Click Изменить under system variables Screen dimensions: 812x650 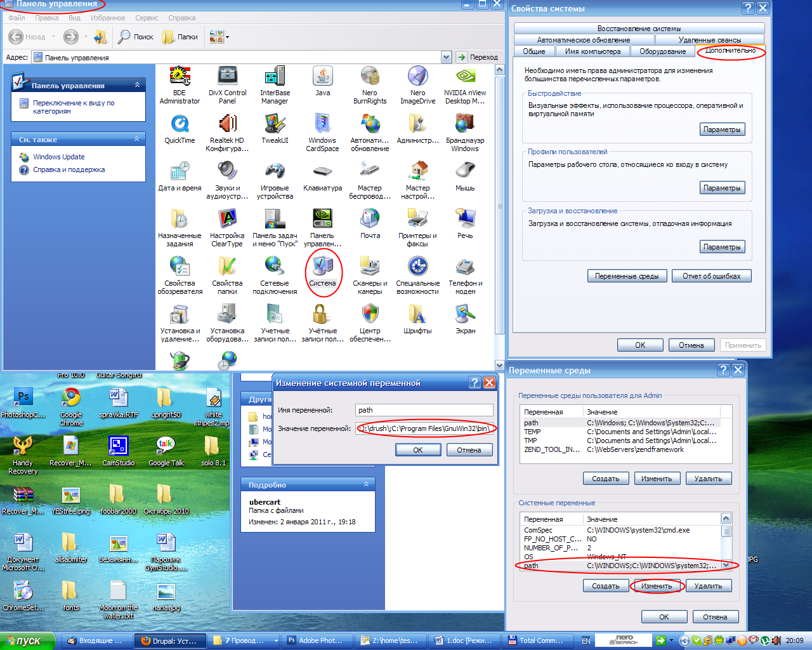[657, 586]
